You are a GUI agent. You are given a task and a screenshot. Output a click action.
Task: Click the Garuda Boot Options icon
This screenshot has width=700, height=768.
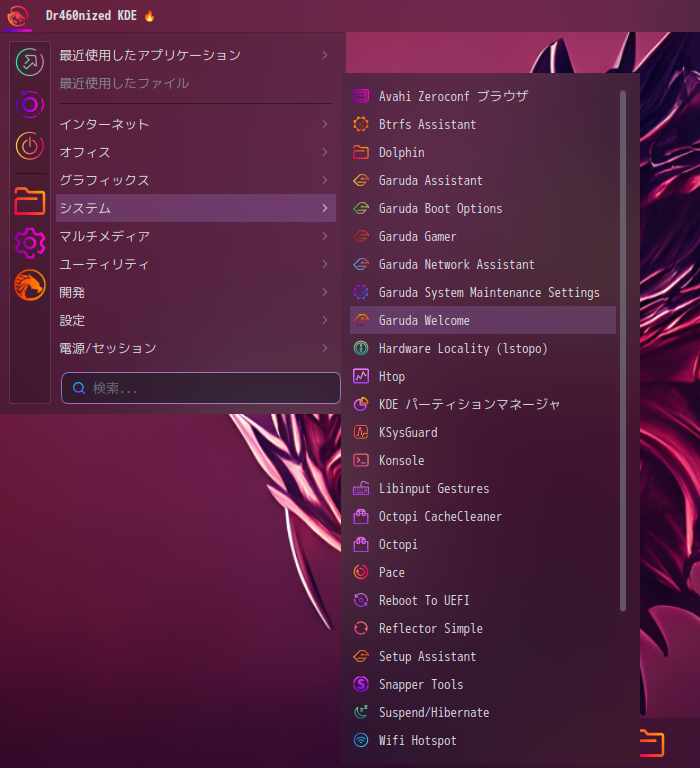(x=361, y=208)
